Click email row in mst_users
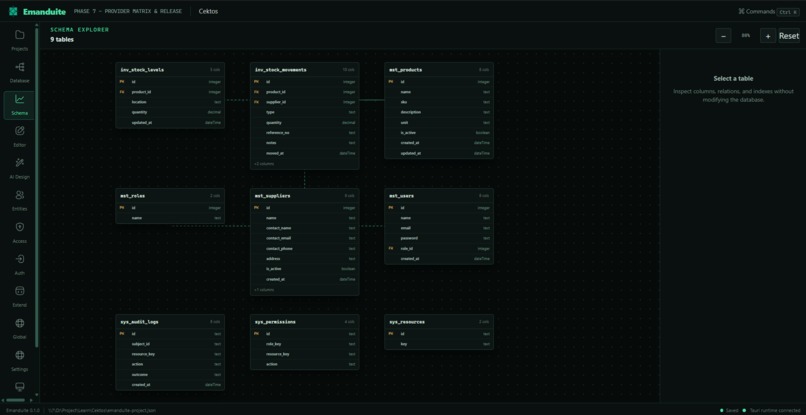Image resolution: width=806 pixels, height=415 pixels. click(x=439, y=228)
